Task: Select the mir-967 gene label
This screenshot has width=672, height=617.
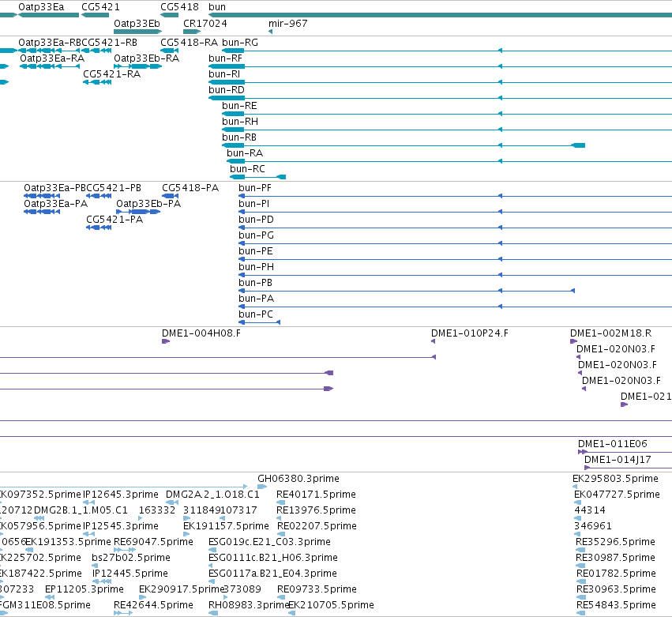Action: tap(288, 24)
